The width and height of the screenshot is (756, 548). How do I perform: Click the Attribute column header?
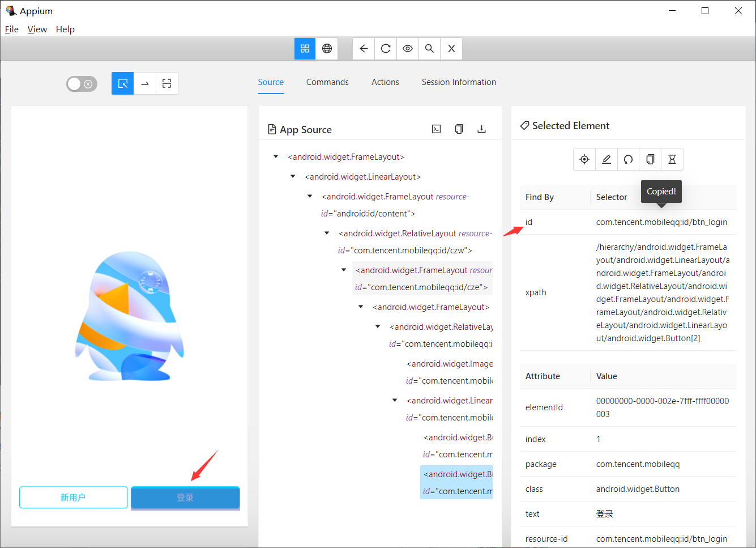point(543,376)
